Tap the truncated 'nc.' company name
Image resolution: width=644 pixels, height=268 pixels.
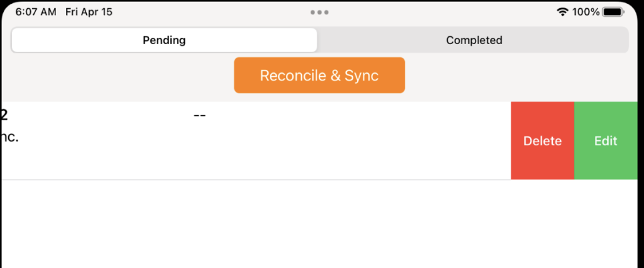pyautogui.click(x=9, y=137)
